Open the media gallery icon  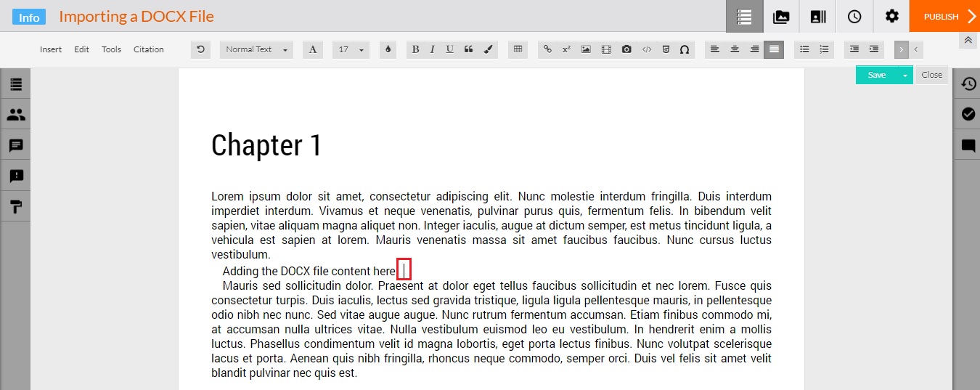pos(781,16)
